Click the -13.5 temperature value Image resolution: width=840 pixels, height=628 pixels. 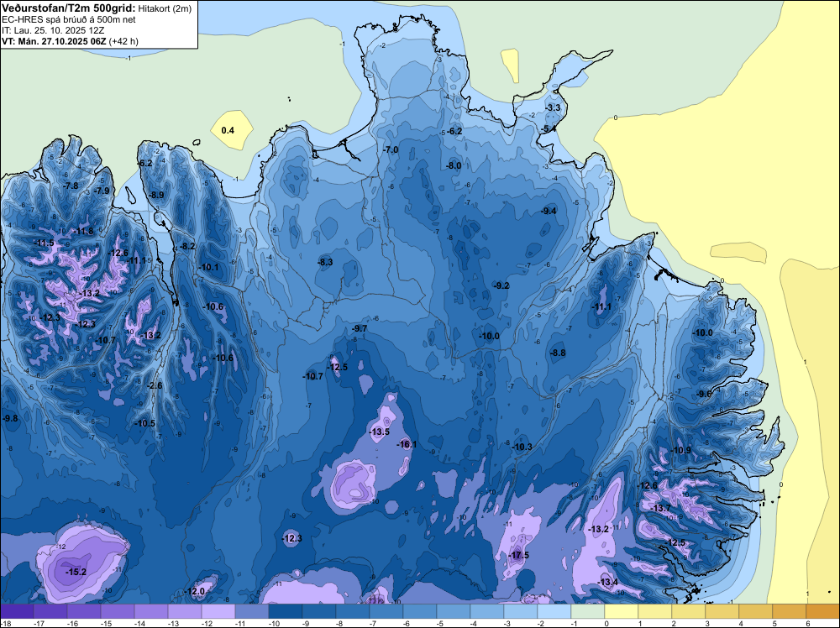click(380, 432)
